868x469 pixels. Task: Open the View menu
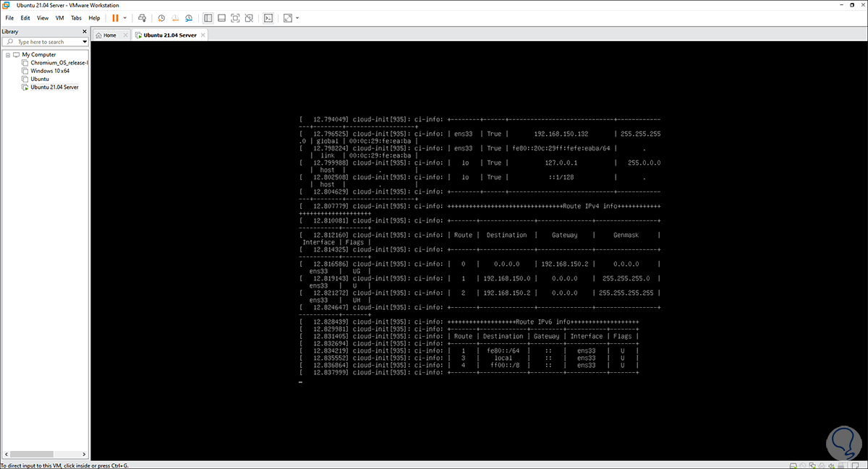point(43,17)
